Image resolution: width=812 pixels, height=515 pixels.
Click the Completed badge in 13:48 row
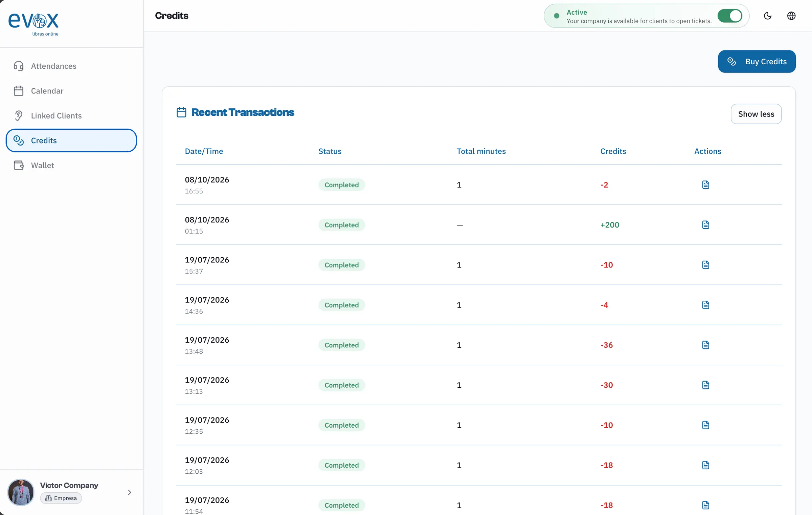point(342,345)
